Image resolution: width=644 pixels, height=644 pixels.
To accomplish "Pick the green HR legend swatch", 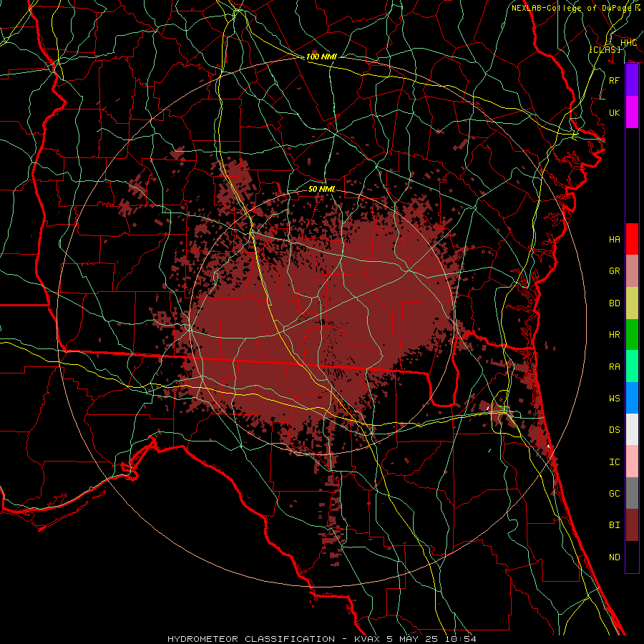I will coord(632,335).
